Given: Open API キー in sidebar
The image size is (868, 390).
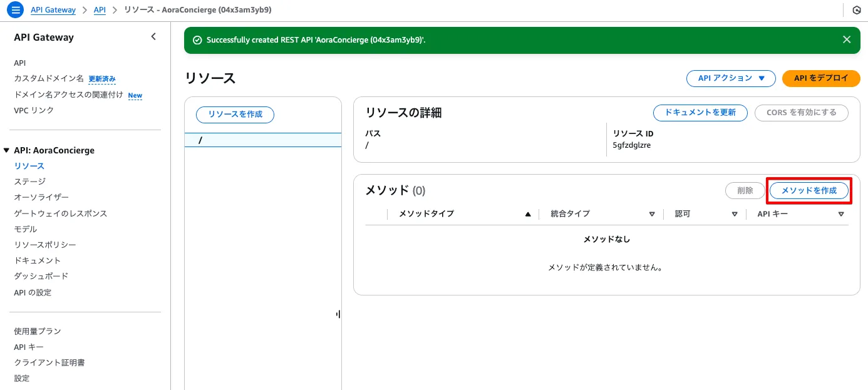Looking at the screenshot, I should 29,347.
